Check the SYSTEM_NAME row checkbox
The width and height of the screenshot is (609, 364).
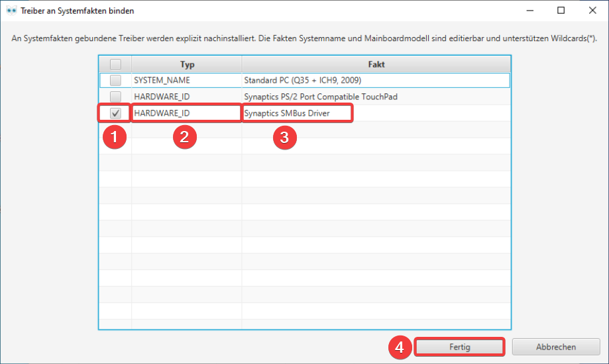click(115, 80)
